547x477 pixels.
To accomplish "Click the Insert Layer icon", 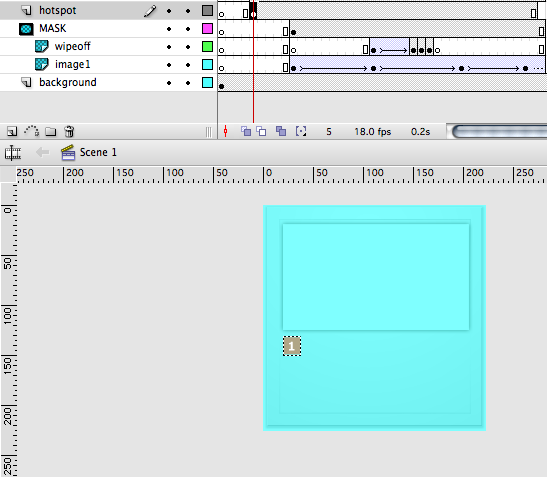I will point(12,132).
